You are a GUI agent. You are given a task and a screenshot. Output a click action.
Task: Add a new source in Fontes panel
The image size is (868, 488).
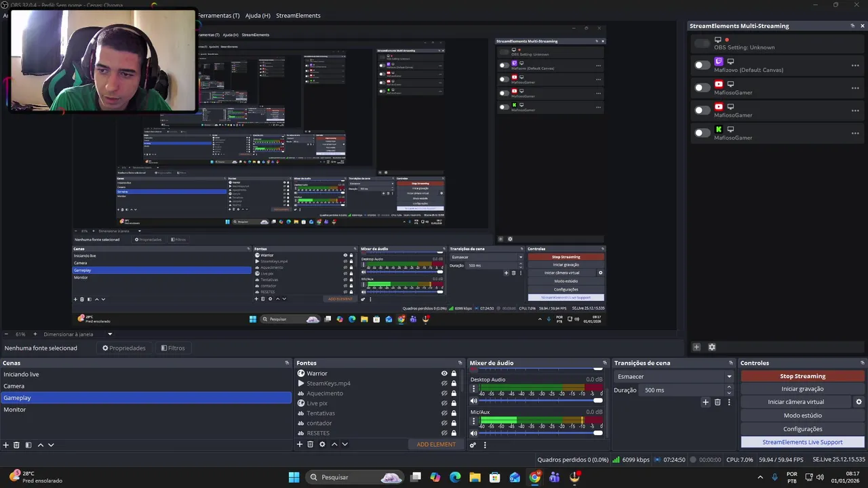(299, 444)
